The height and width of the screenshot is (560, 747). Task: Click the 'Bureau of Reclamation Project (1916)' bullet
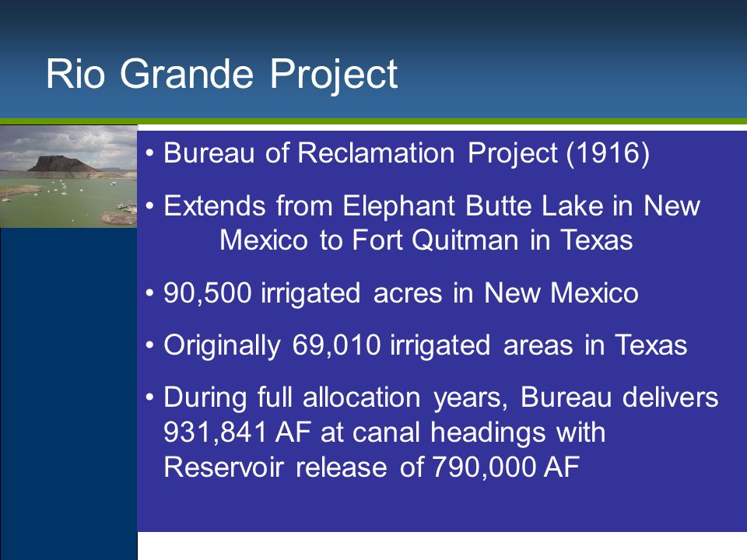click(406, 154)
